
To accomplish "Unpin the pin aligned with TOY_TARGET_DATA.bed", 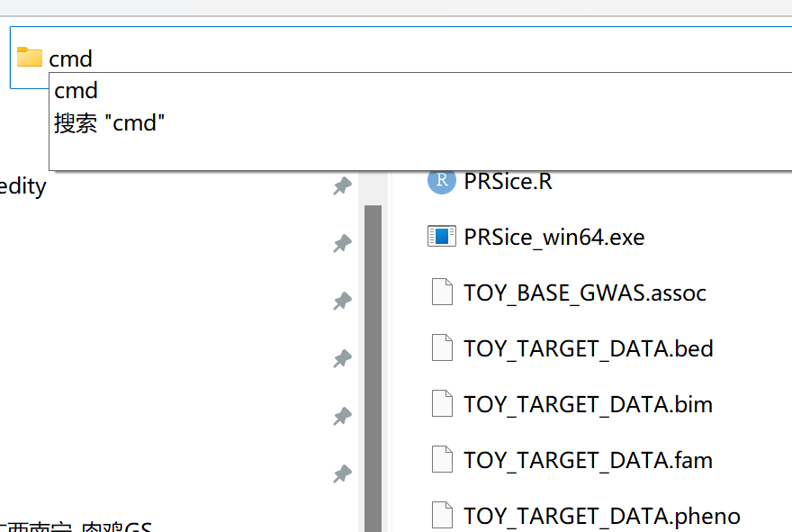I will pos(342,358).
